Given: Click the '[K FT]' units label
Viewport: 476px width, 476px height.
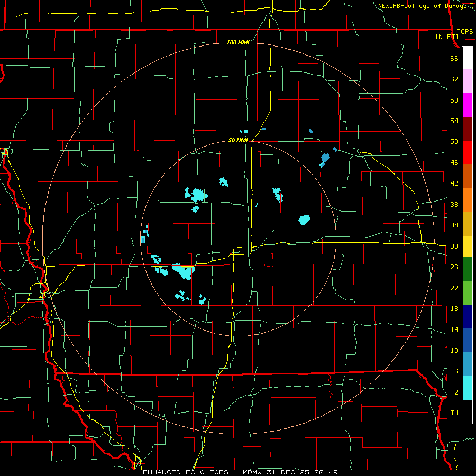Looking at the screenshot, I should 447,36.
